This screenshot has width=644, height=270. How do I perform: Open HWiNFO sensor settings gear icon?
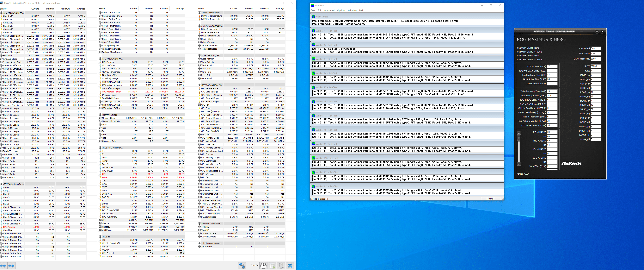click(281, 266)
